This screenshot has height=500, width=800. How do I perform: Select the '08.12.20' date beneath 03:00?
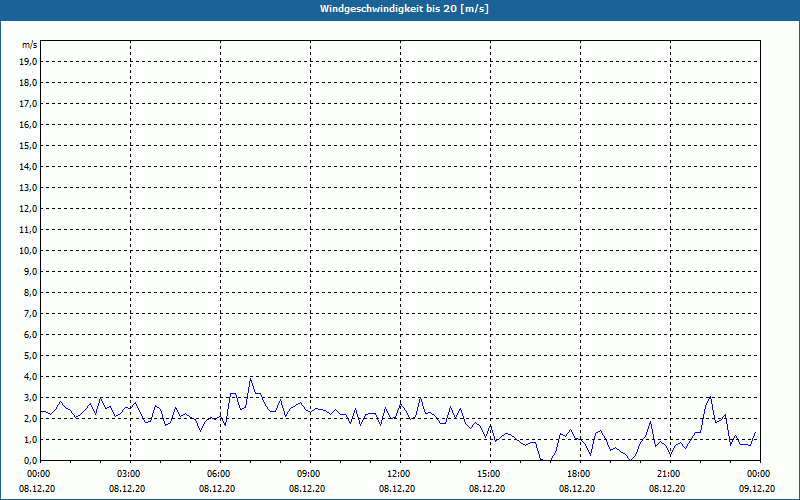point(127,488)
